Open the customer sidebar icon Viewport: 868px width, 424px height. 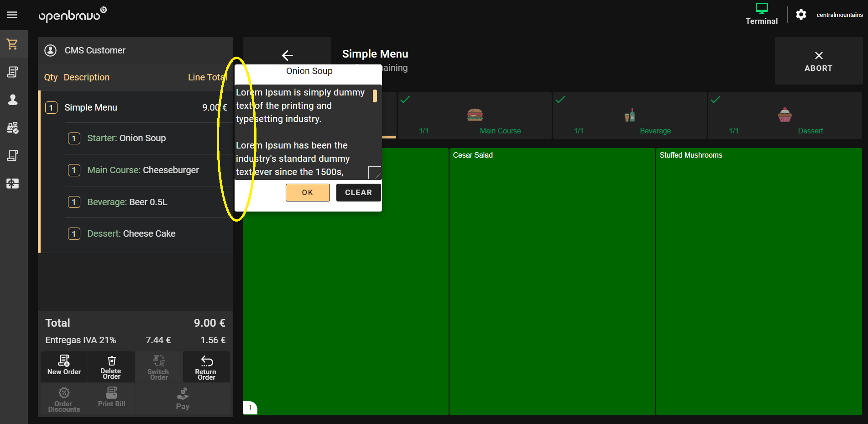tap(13, 100)
